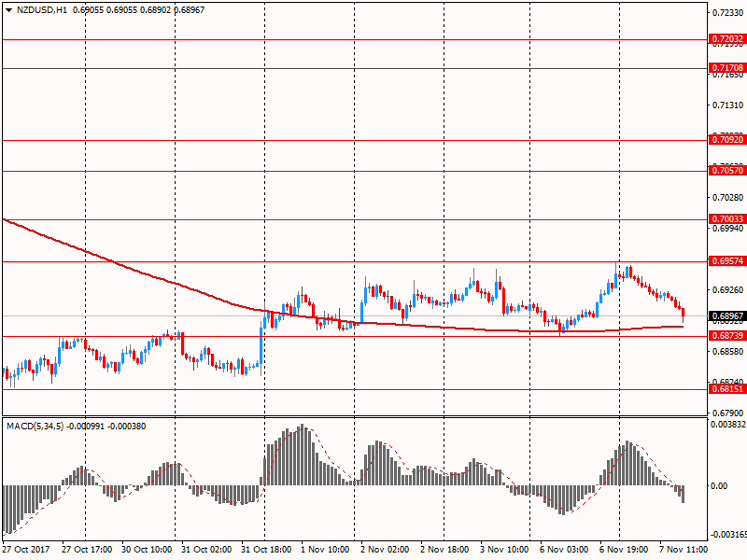
Task: Select the 0.68739 support level label
Action: (727, 336)
